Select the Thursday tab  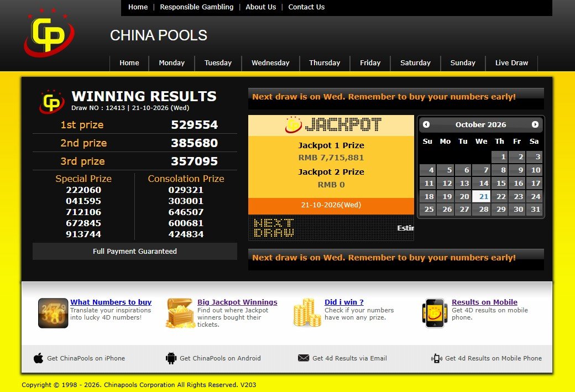coord(325,63)
